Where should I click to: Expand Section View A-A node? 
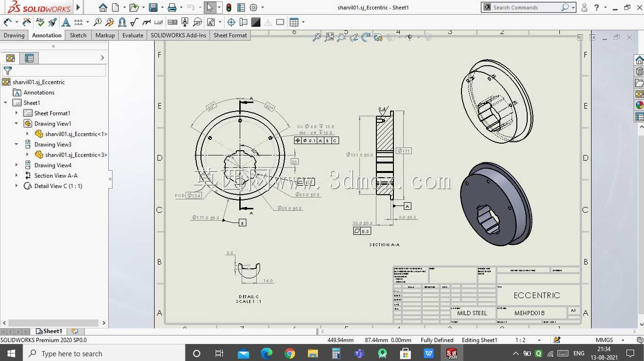(17, 175)
